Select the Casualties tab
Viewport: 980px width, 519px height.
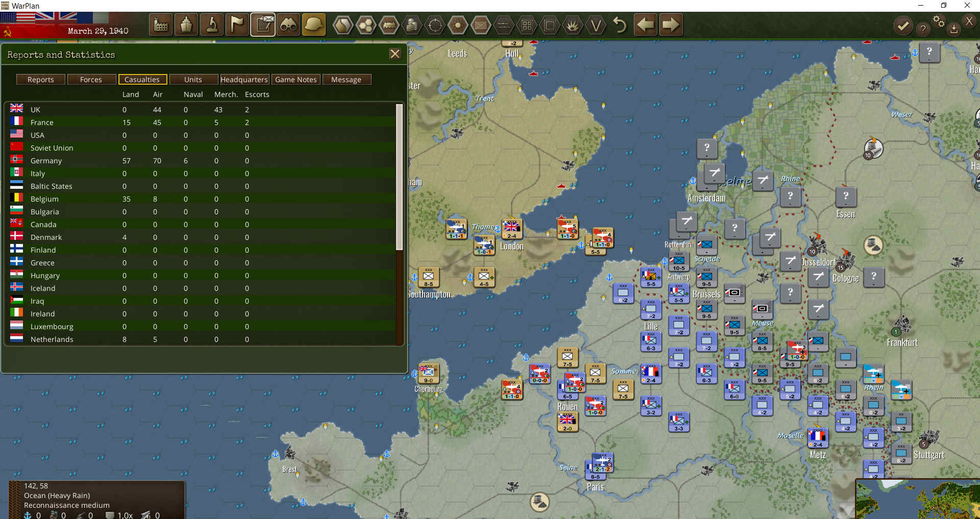click(142, 80)
